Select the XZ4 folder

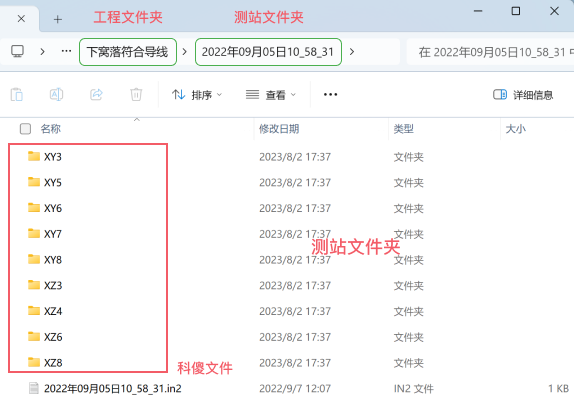click(53, 311)
